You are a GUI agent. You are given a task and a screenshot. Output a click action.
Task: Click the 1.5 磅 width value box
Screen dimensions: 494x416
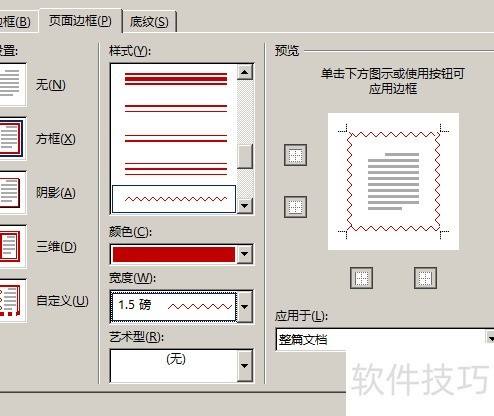173,307
